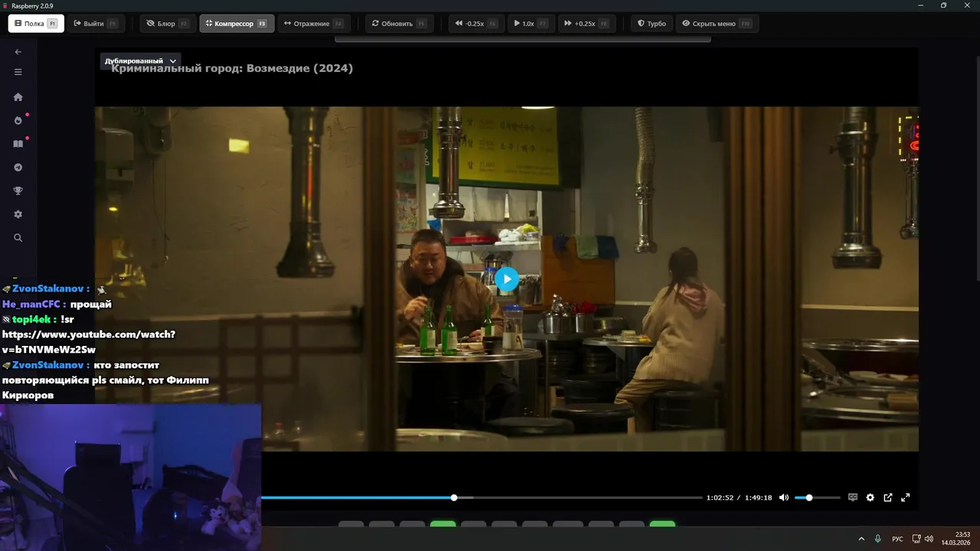Open the trophy icon in sidebar
Screen dimensions: 980x551
pos(18,191)
